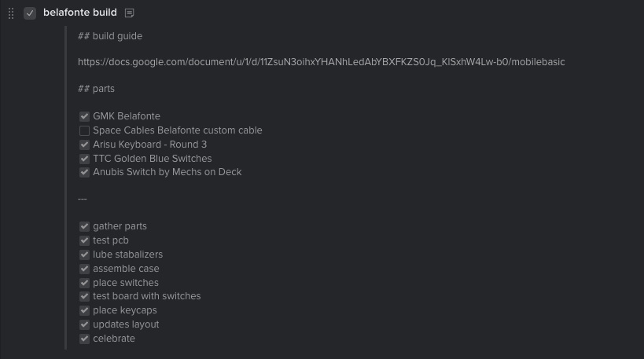This screenshot has height=359, width=644.
Task: Uncheck the place keycaps step
Action: coord(85,310)
